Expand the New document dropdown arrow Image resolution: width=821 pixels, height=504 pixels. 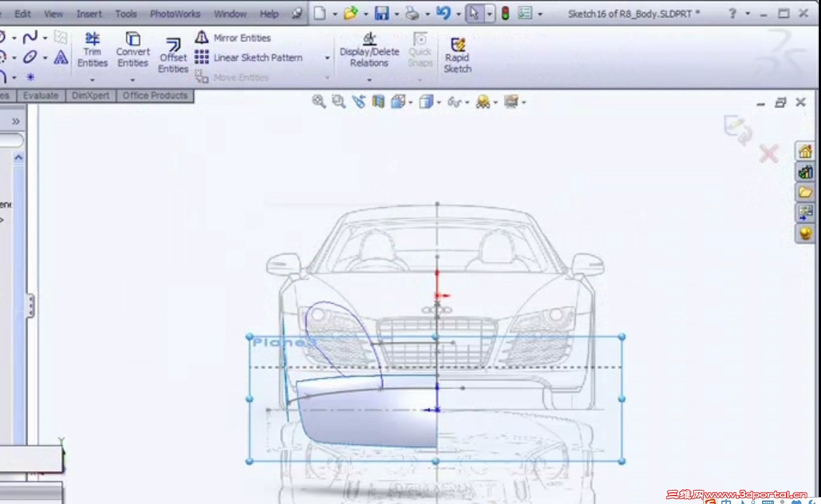(335, 14)
